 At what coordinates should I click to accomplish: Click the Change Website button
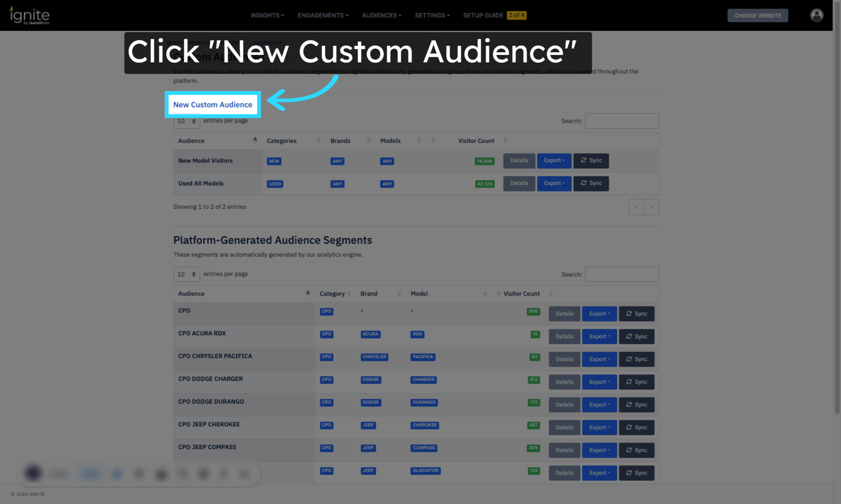click(x=757, y=16)
